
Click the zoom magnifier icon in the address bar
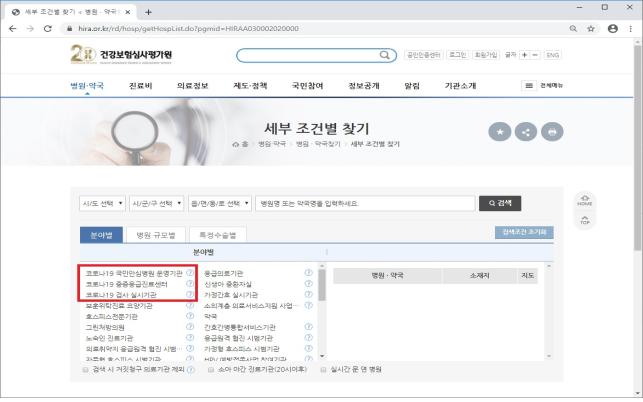tap(573, 29)
